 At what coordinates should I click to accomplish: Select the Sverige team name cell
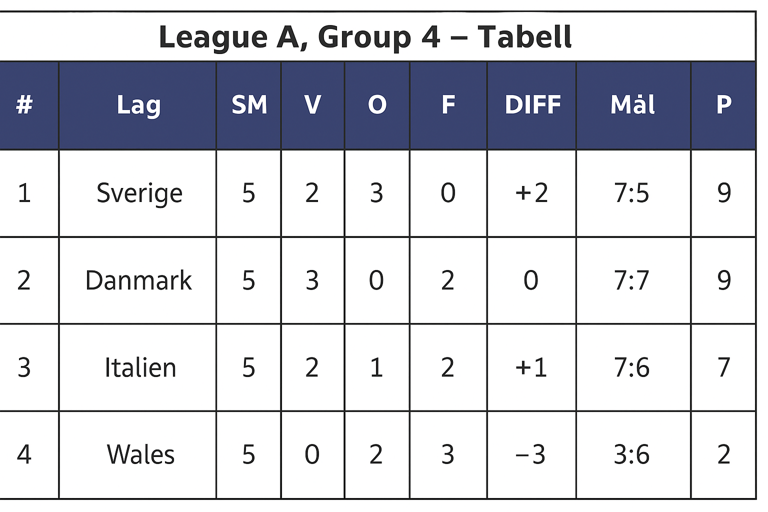tap(138, 193)
